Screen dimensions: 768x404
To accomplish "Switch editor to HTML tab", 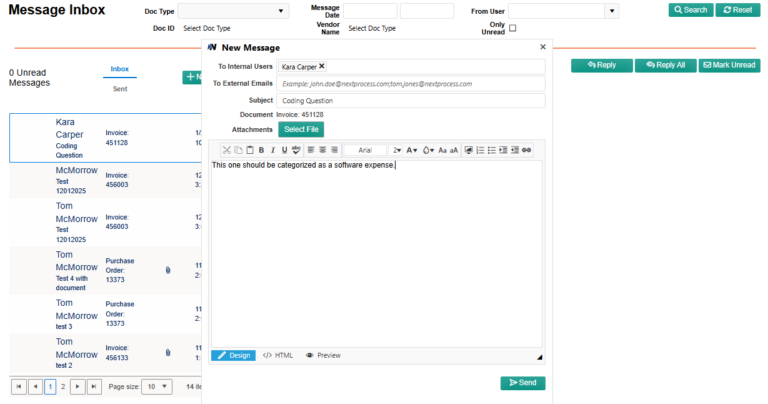I will [278, 355].
